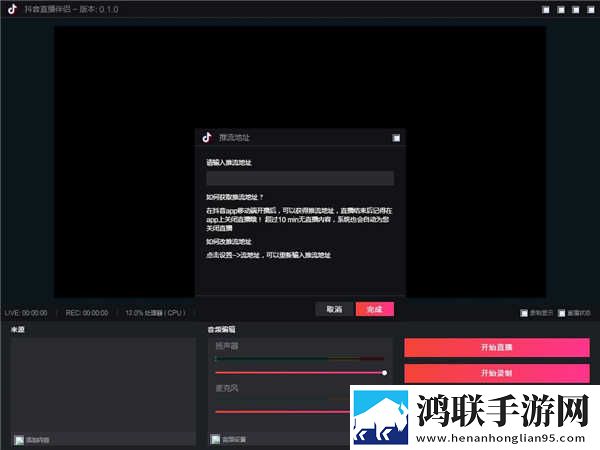Click the 扬声器 label
This screenshot has height=450, width=600.
(x=227, y=346)
